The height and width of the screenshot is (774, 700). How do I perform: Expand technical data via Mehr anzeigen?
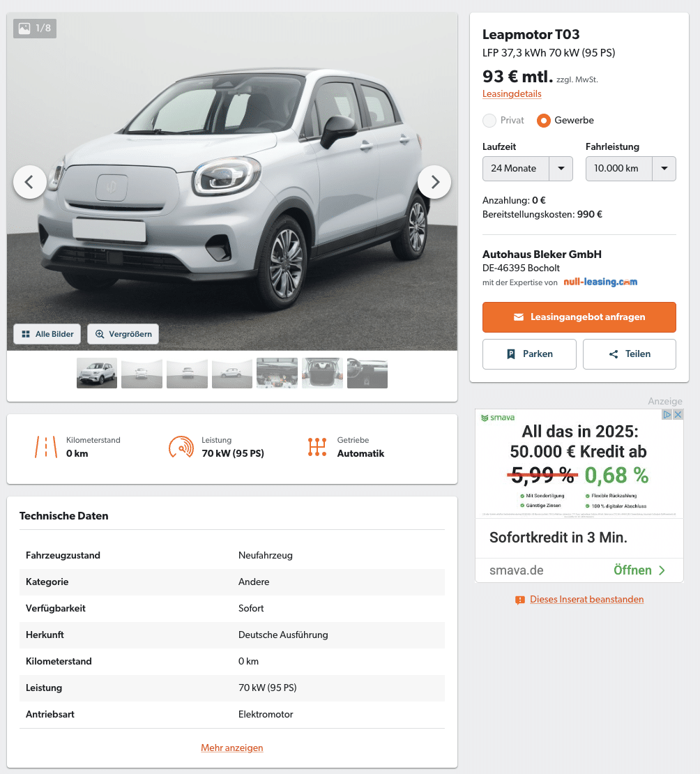[x=232, y=748]
